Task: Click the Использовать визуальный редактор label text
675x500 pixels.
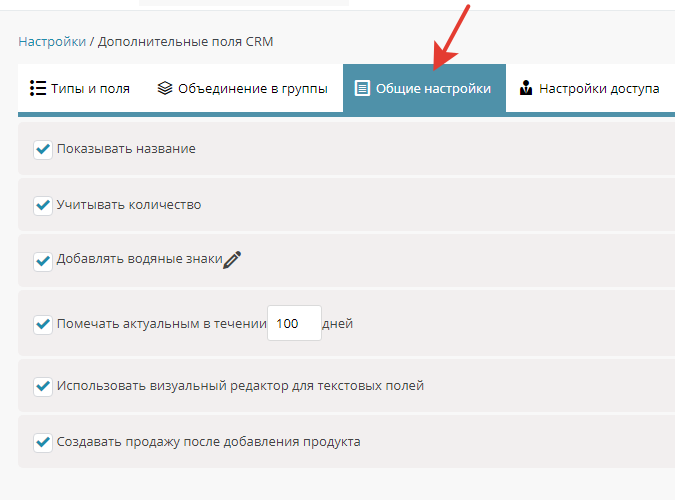Action: tap(240, 386)
